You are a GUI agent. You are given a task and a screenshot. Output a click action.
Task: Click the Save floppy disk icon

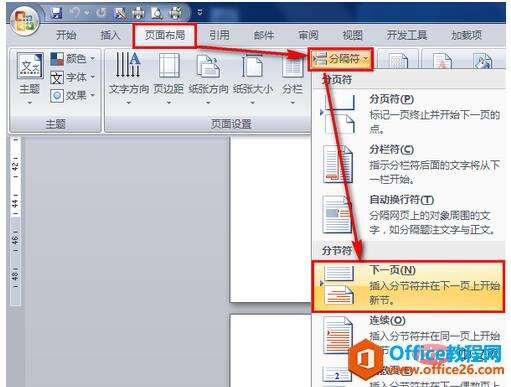point(57,13)
